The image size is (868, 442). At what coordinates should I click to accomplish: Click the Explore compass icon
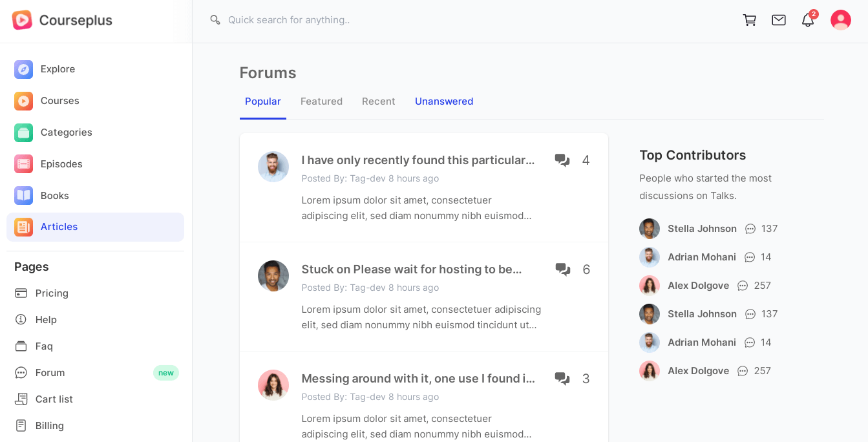click(24, 69)
